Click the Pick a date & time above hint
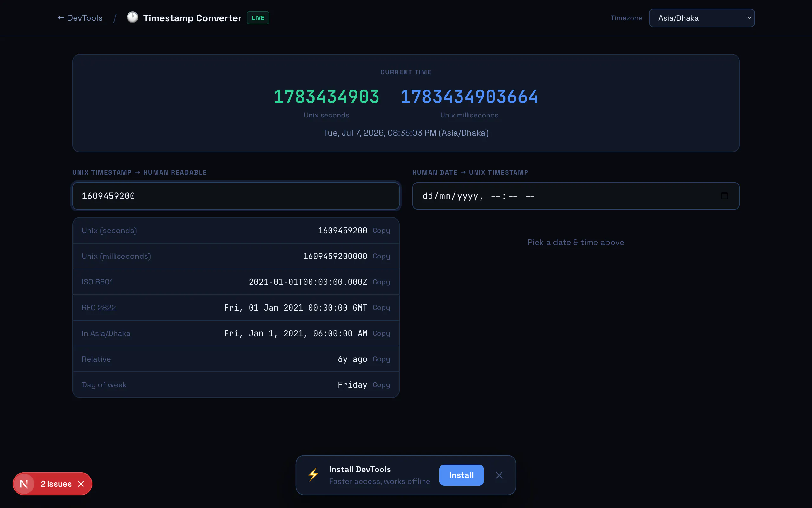 [x=576, y=242]
